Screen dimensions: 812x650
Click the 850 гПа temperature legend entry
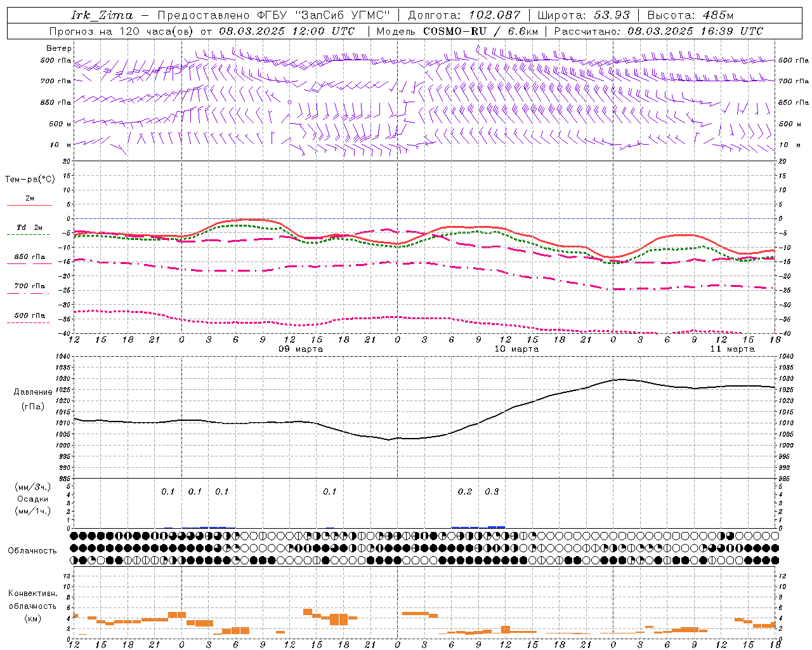pos(30,257)
